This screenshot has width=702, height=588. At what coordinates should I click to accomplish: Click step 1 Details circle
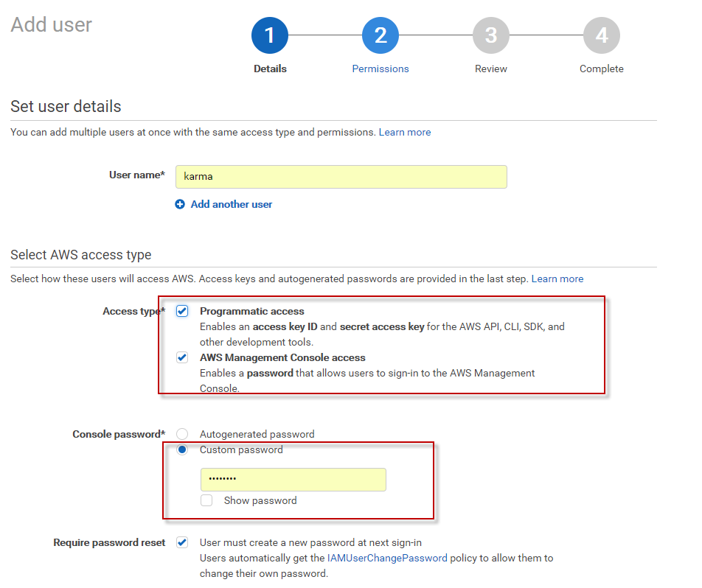pos(270,35)
